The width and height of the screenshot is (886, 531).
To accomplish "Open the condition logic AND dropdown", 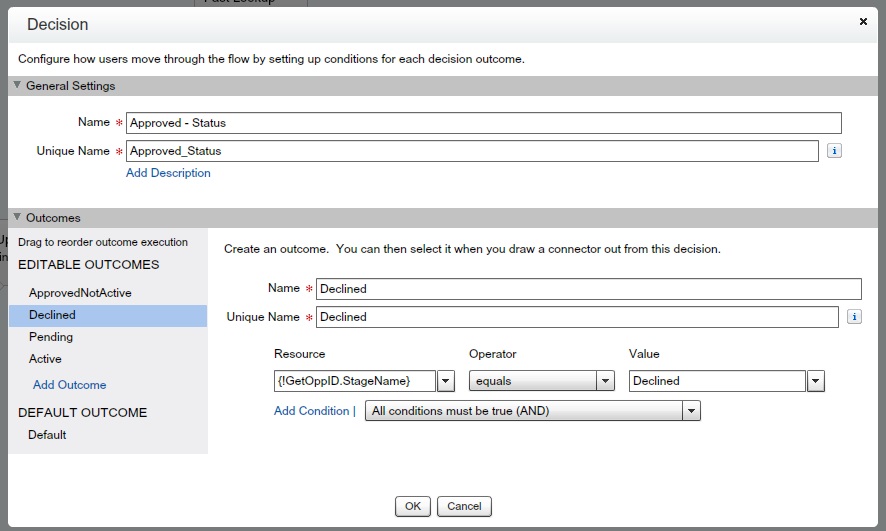I will pos(690,411).
